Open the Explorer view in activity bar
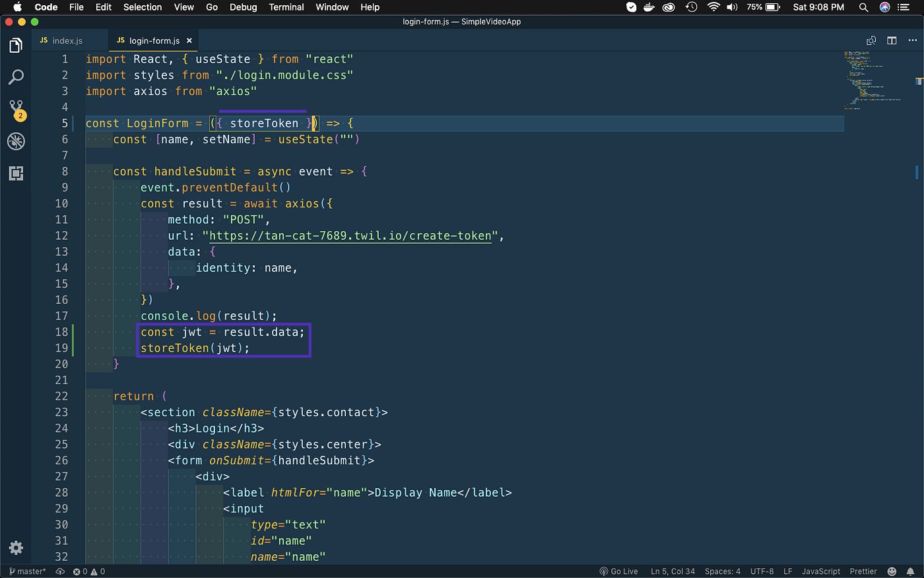 (16, 46)
